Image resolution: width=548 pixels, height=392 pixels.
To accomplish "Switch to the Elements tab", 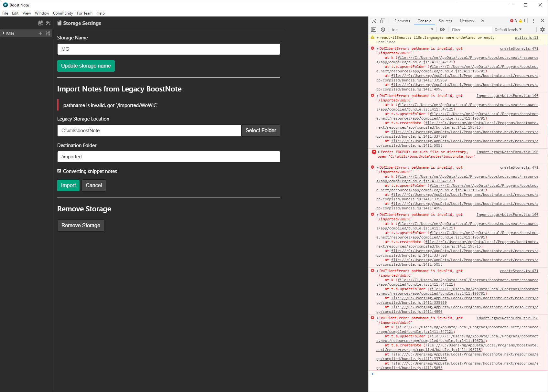I will (x=402, y=21).
